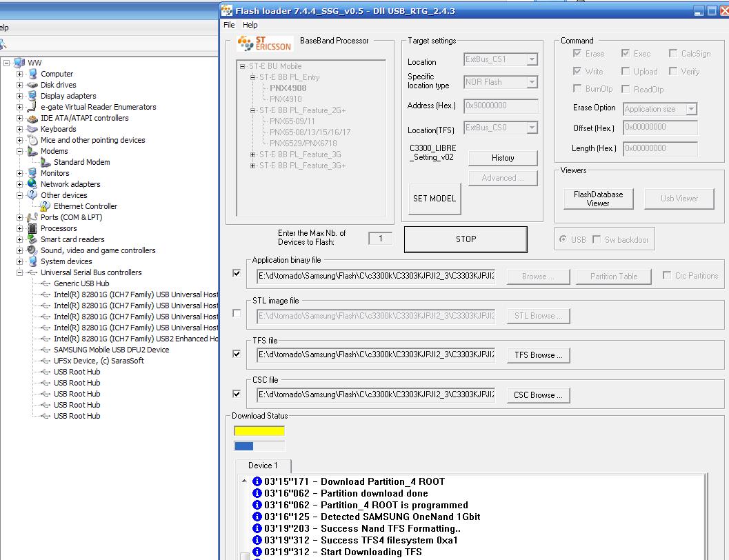Enable the Upload checkbox
This screenshot has height=560, width=729.
click(x=626, y=71)
